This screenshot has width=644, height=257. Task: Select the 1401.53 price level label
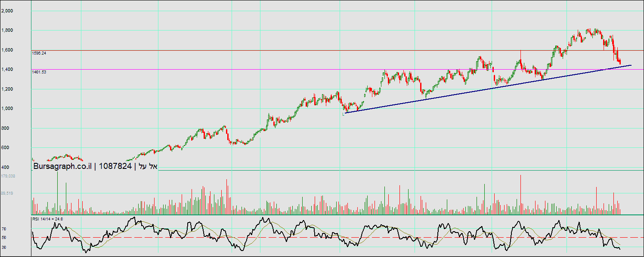coord(39,72)
